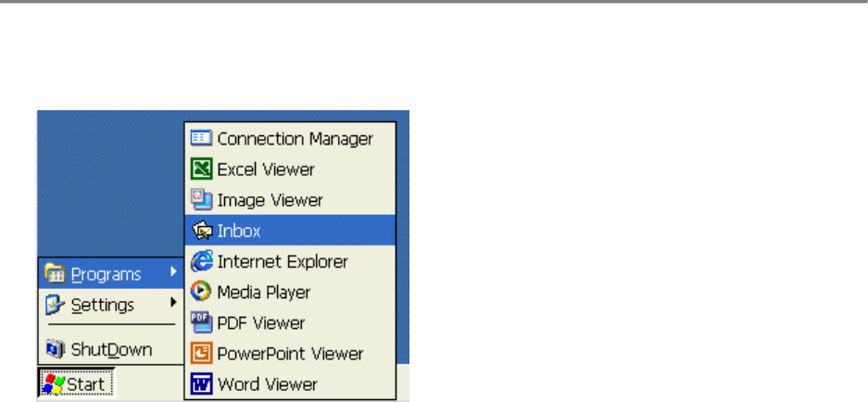Click the Inbox envelope icon
Screen dimensions: 868x402
pos(201,231)
